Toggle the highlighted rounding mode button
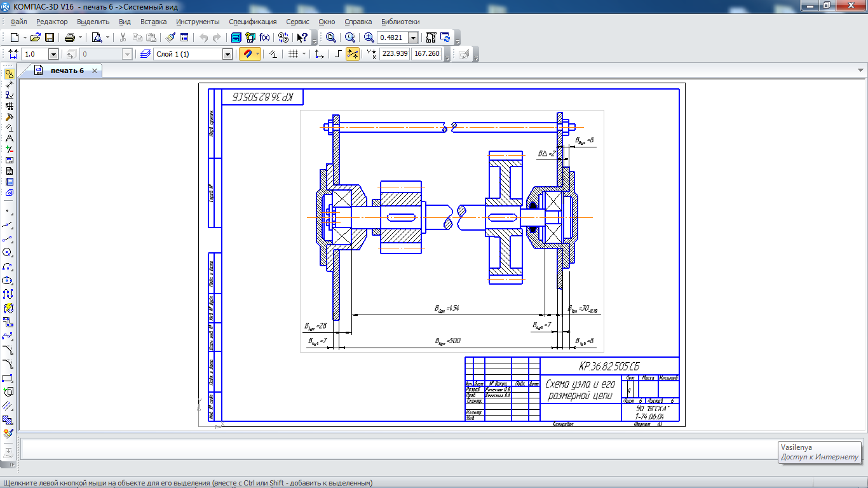 click(353, 55)
